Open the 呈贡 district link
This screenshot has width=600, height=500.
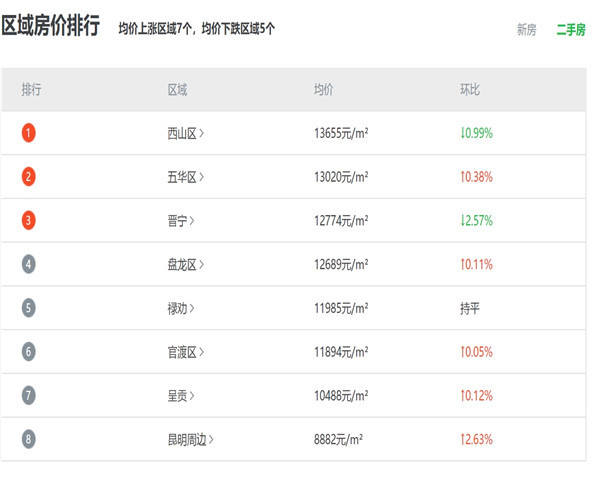[181, 396]
